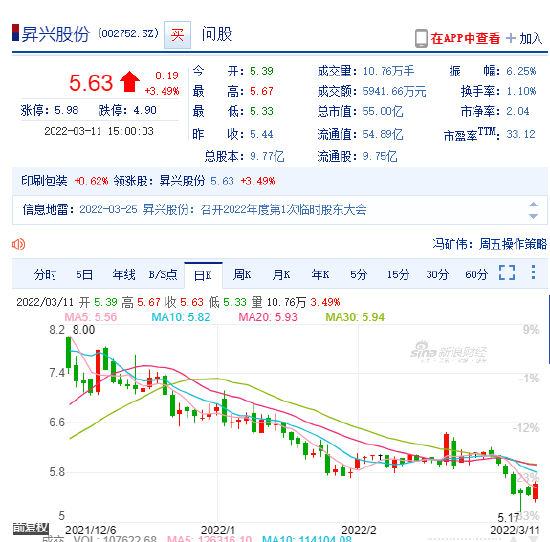The image size is (550, 542).
Task: Click the 昨收 value 5.44
Action: (x=262, y=134)
